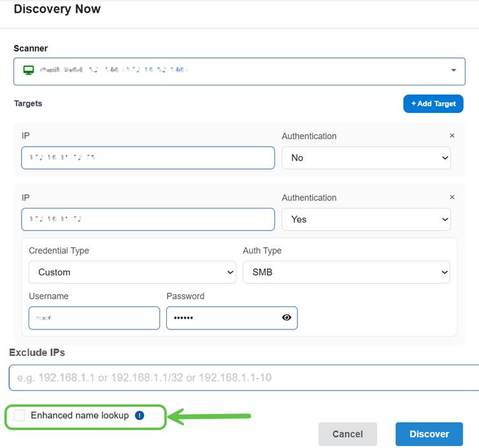Viewport: 479px width, 448px height.
Task: Click the + Add Target button
Action: click(x=433, y=104)
